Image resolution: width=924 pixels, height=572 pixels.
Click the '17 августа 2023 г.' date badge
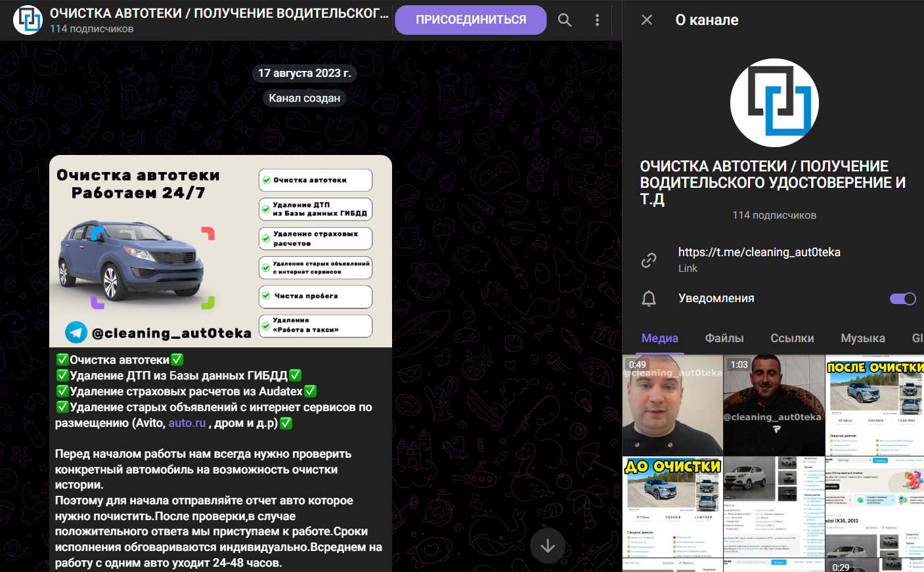pos(305,74)
